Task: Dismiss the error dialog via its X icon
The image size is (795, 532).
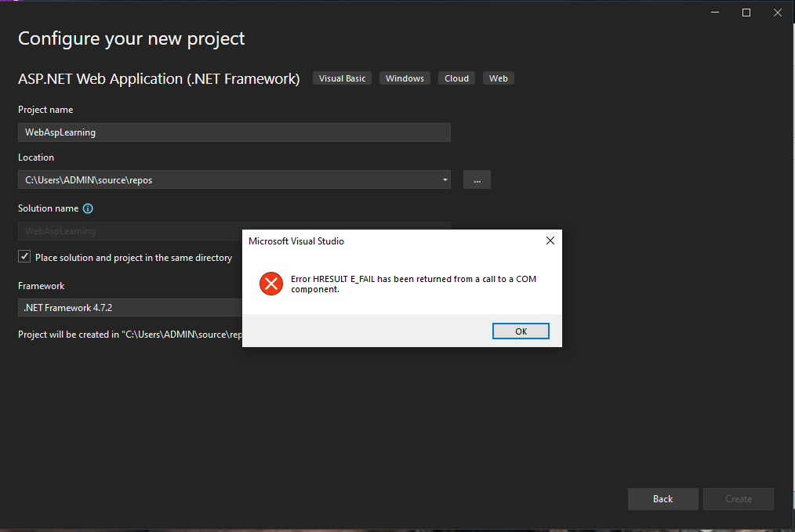Action: 550,241
